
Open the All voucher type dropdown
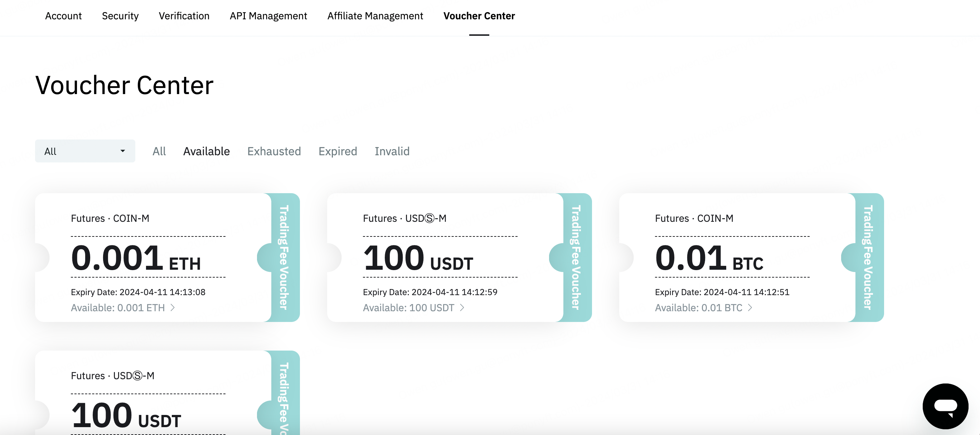point(85,151)
